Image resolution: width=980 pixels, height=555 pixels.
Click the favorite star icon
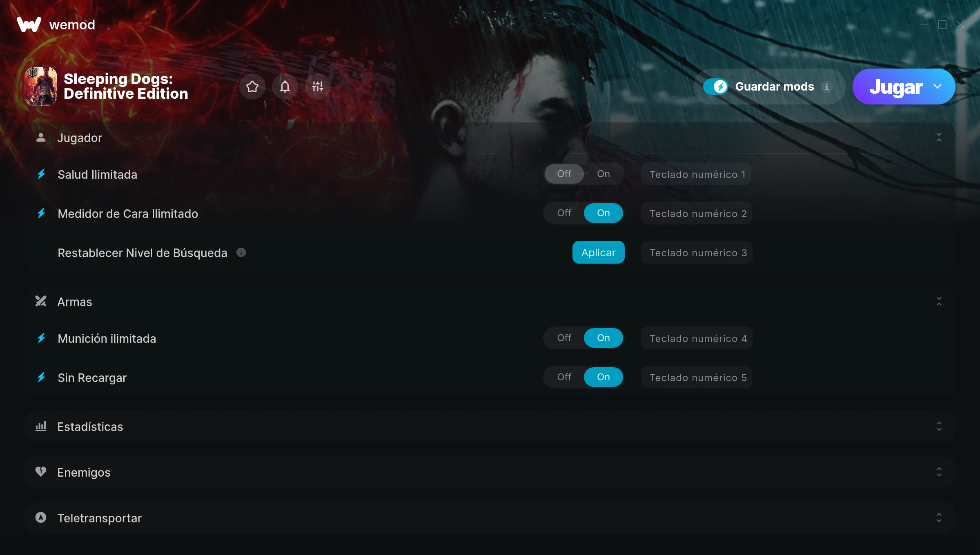click(252, 87)
